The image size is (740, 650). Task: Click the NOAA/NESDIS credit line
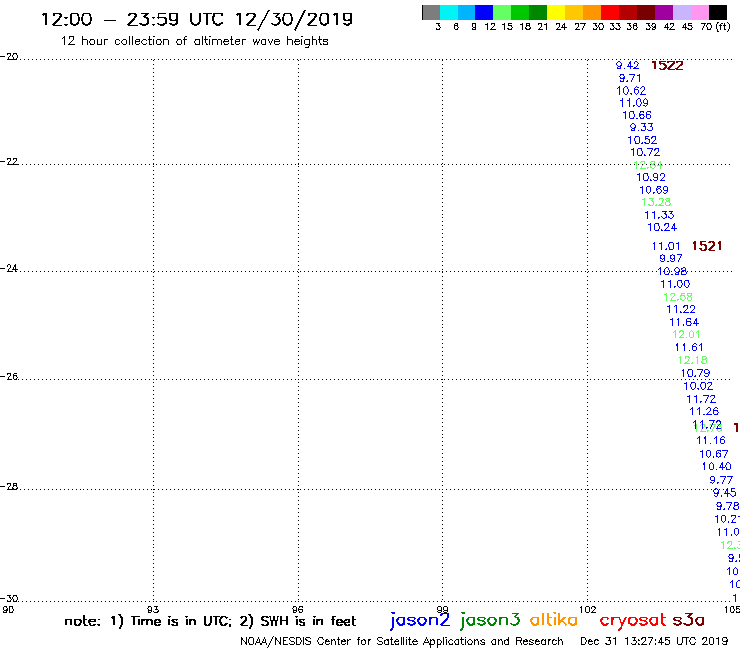point(402,641)
